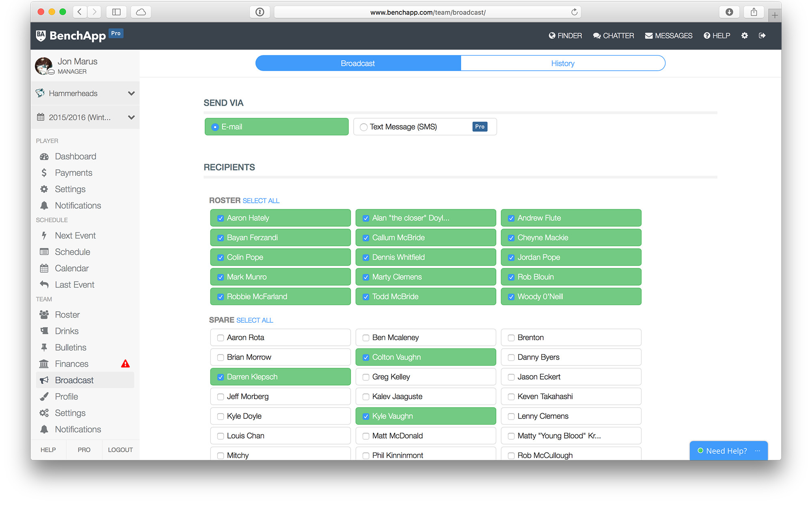Open the settings gear in top navigation

click(x=745, y=36)
